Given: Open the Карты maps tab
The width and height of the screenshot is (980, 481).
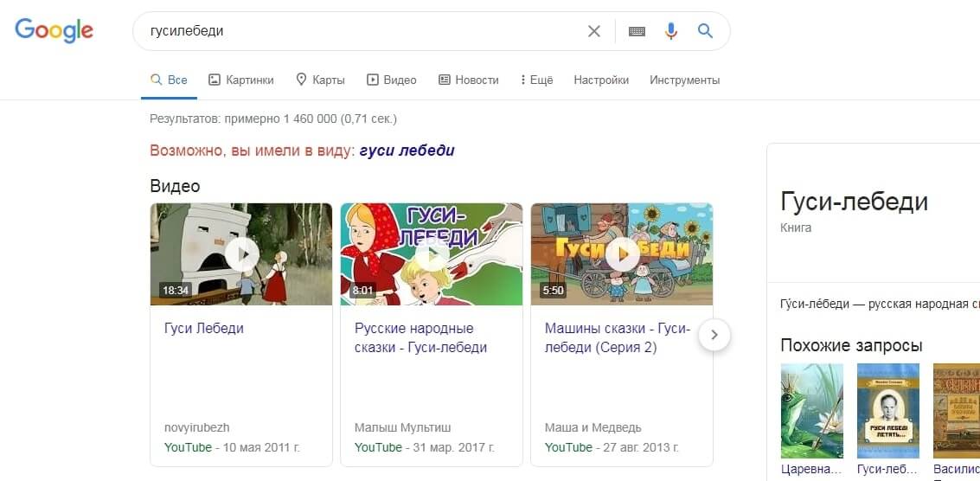Looking at the screenshot, I should click(320, 80).
